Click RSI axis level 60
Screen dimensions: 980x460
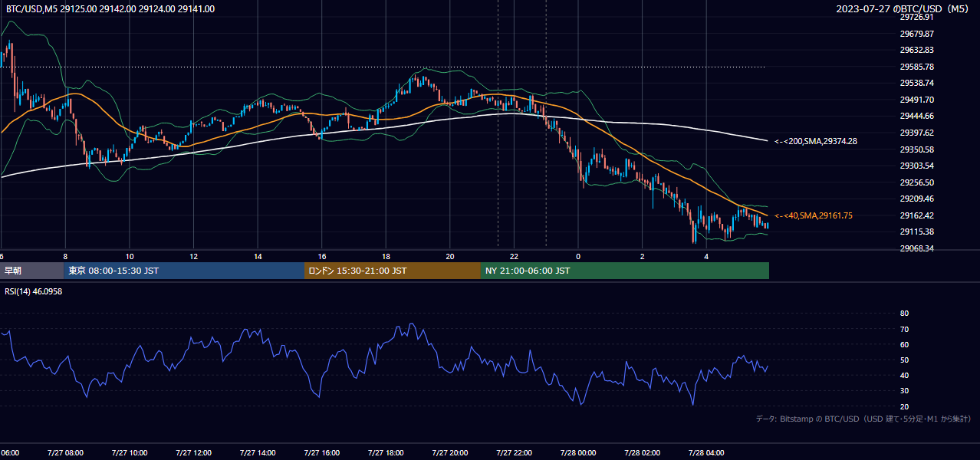[904, 344]
